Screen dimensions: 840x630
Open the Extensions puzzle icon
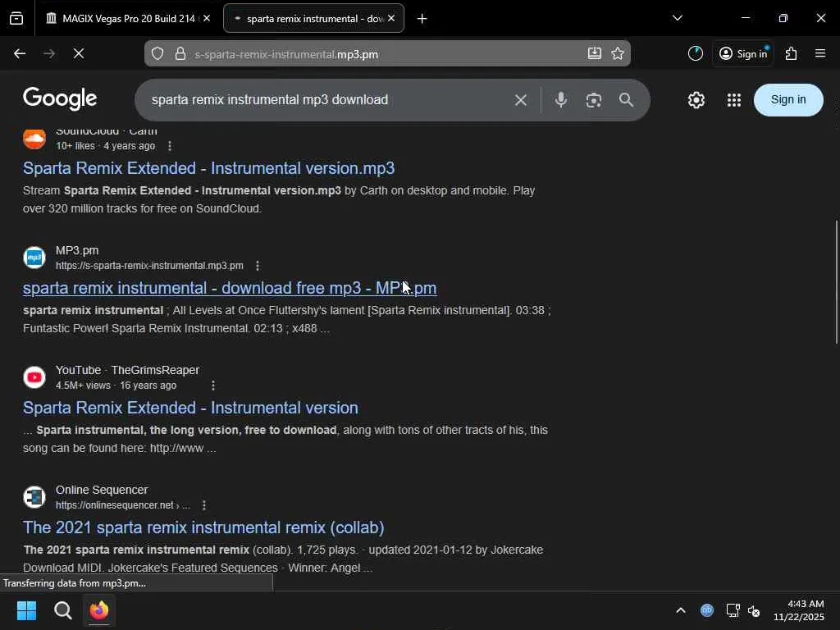coord(792,53)
